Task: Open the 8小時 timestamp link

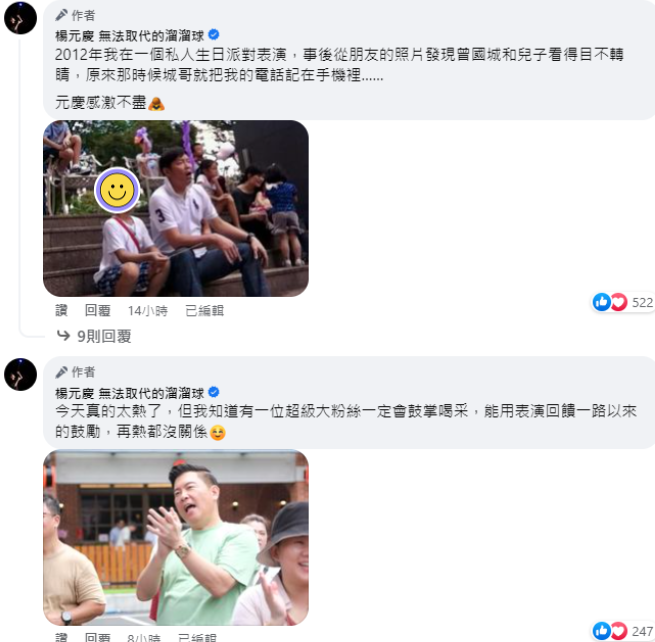Action: coord(144,637)
